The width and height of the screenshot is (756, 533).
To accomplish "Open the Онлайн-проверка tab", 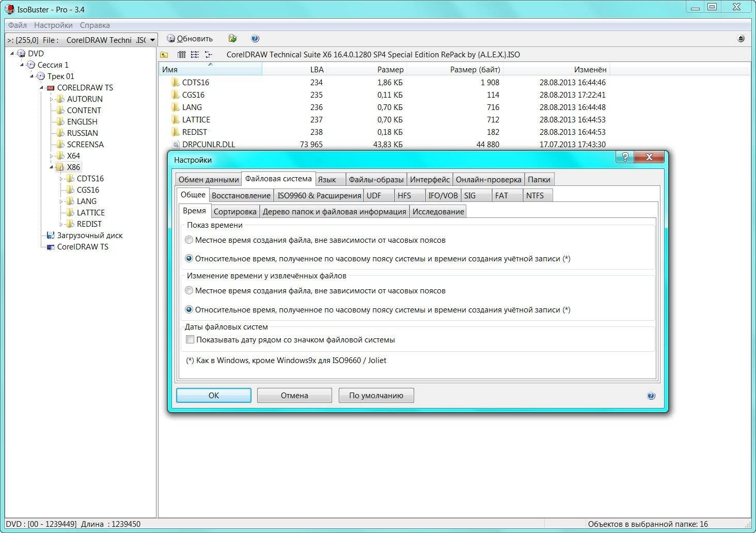I will tap(489, 180).
